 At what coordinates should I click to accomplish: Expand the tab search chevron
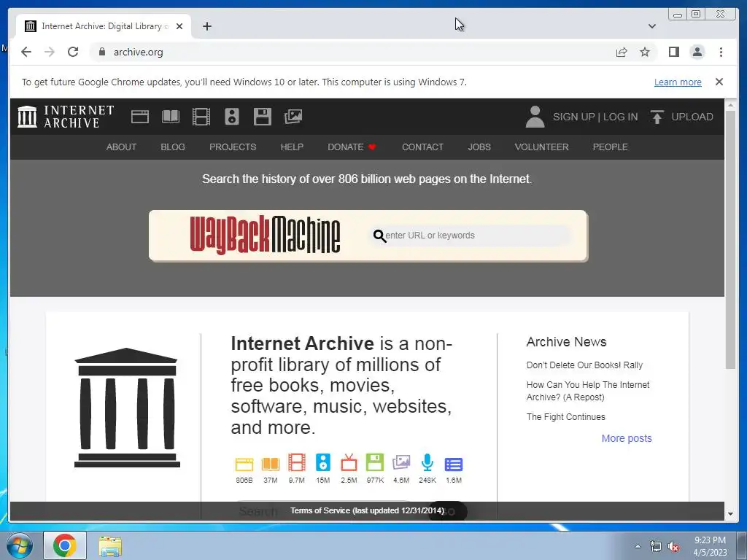tap(652, 26)
